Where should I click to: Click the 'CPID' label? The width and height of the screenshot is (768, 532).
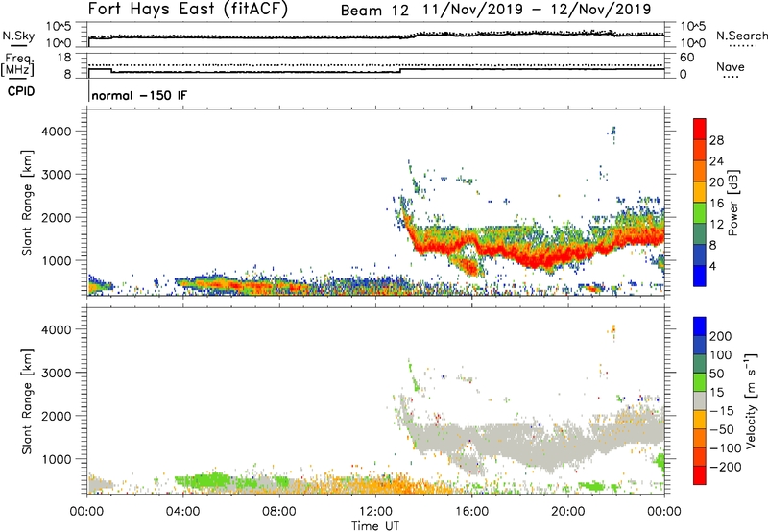tap(21, 91)
